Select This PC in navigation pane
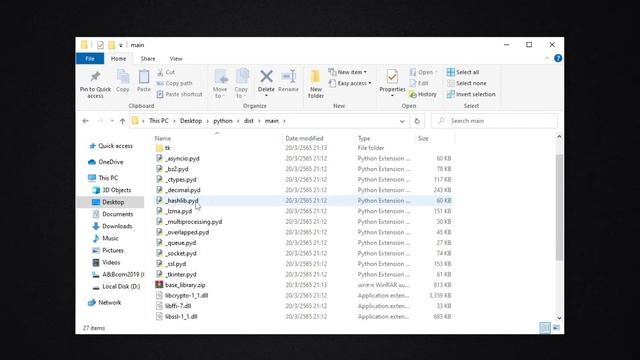Image resolution: width=640 pixels, height=360 pixels. [103, 178]
